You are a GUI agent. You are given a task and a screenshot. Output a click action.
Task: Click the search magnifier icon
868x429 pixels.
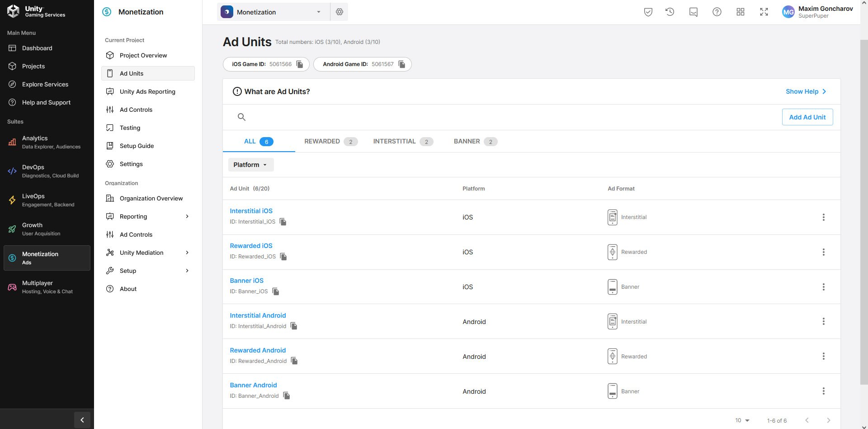(241, 117)
